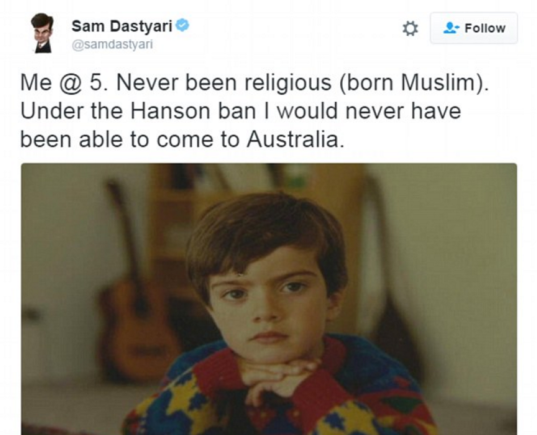Select the line 'Me @ 5. Never been religious'

(x=176, y=83)
